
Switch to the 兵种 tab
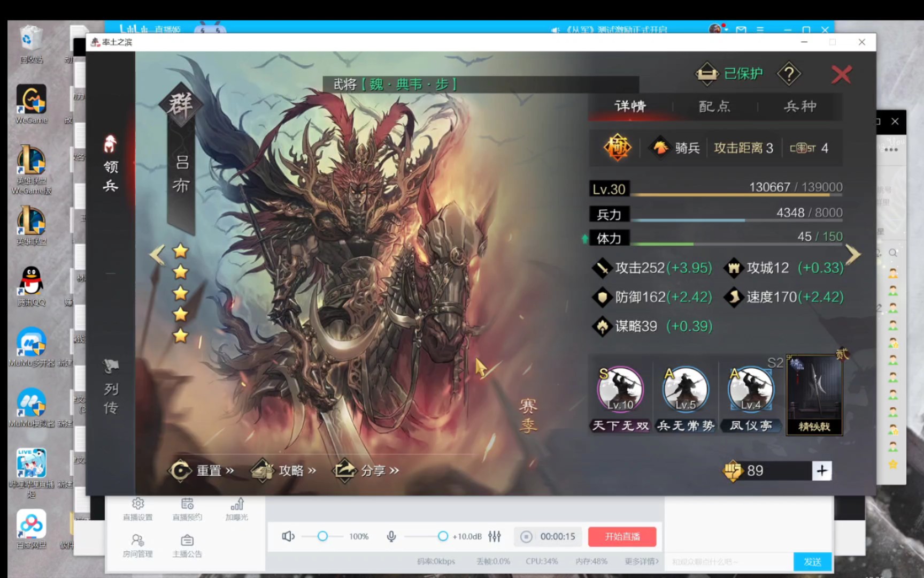click(x=800, y=106)
